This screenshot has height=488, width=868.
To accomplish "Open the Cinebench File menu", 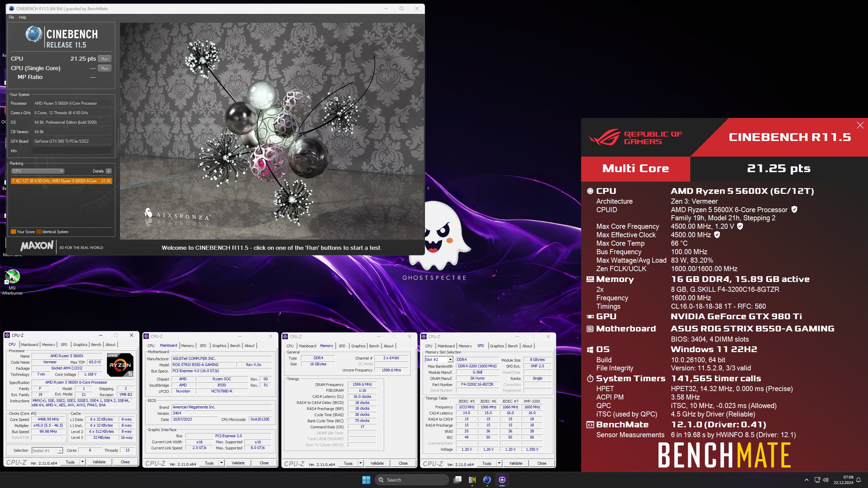I will tap(11, 17).
